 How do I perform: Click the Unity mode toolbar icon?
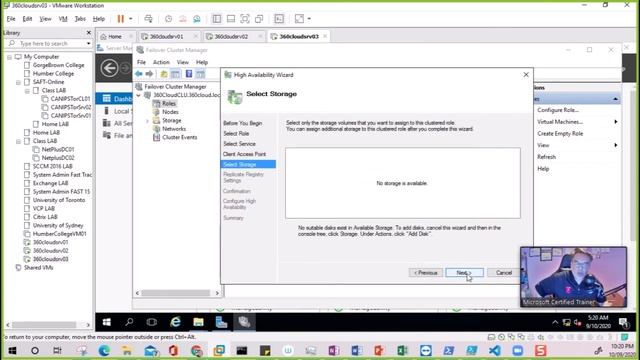click(x=259, y=19)
